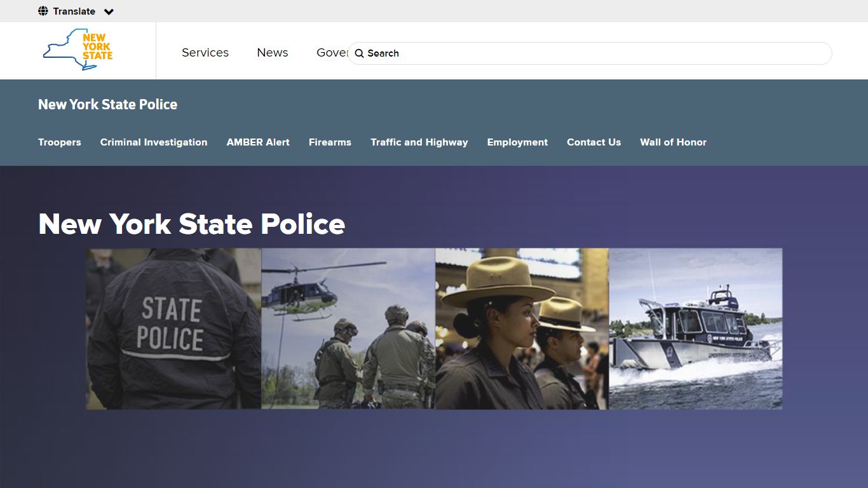Open Traffic and Highway section
The width and height of the screenshot is (868, 488).
point(419,142)
